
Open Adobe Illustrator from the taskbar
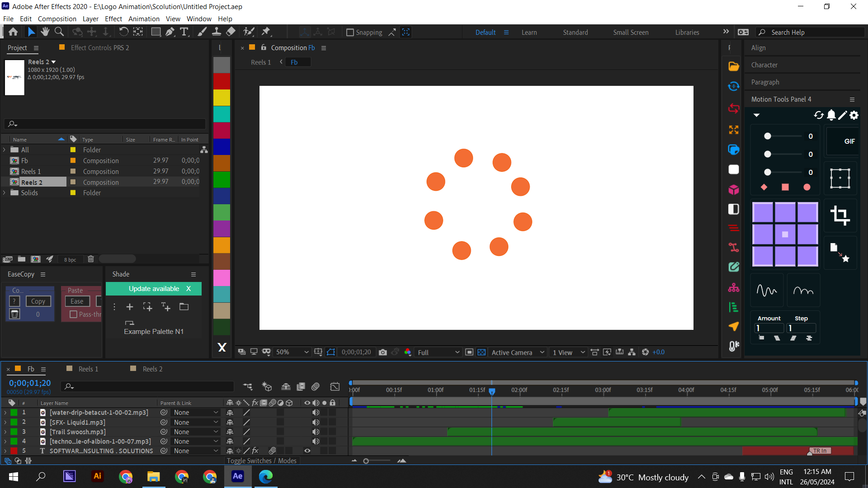(x=97, y=476)
